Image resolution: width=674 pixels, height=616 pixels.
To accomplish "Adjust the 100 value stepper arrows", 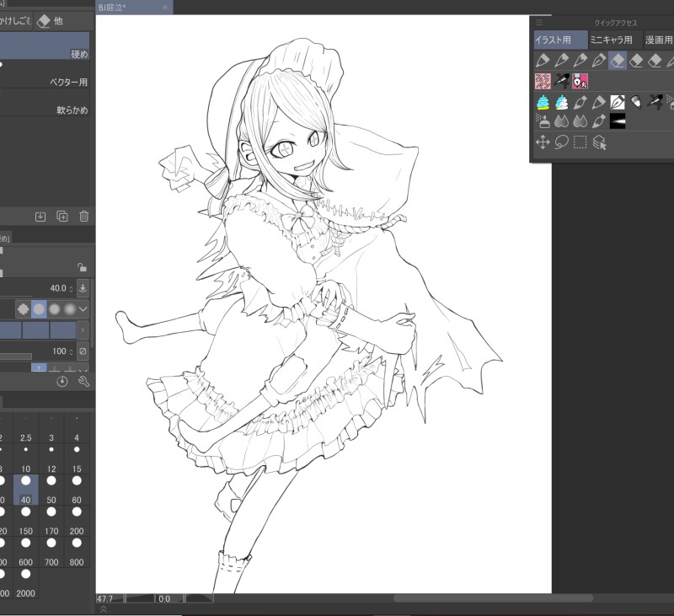I will (x=72, y=351).
